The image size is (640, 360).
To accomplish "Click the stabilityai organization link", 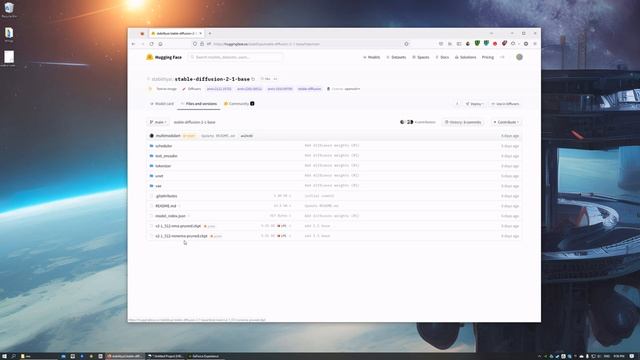I will [x=162, y=79].
